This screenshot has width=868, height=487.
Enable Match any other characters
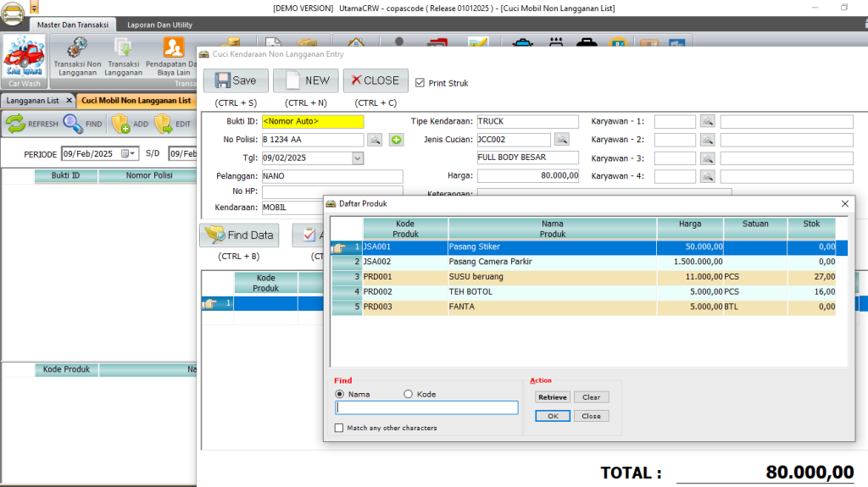click(340, 428)
